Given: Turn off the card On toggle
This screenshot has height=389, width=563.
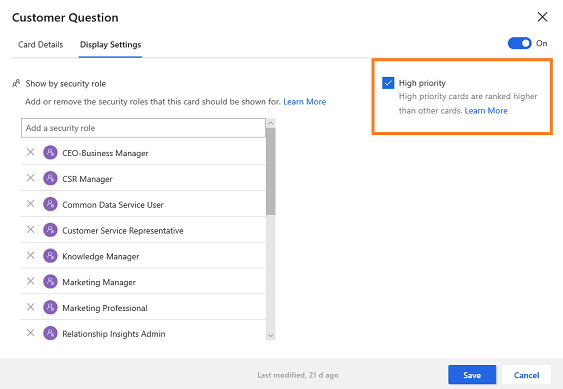Looking at the screenshot, I should click(519, 43).
